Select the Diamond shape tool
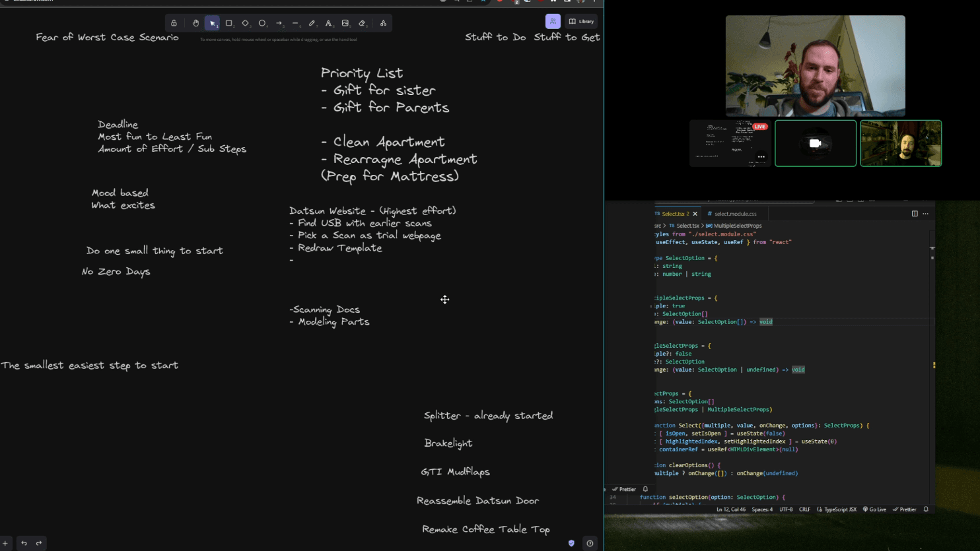The image size is (980, 551). pos(246,23)
